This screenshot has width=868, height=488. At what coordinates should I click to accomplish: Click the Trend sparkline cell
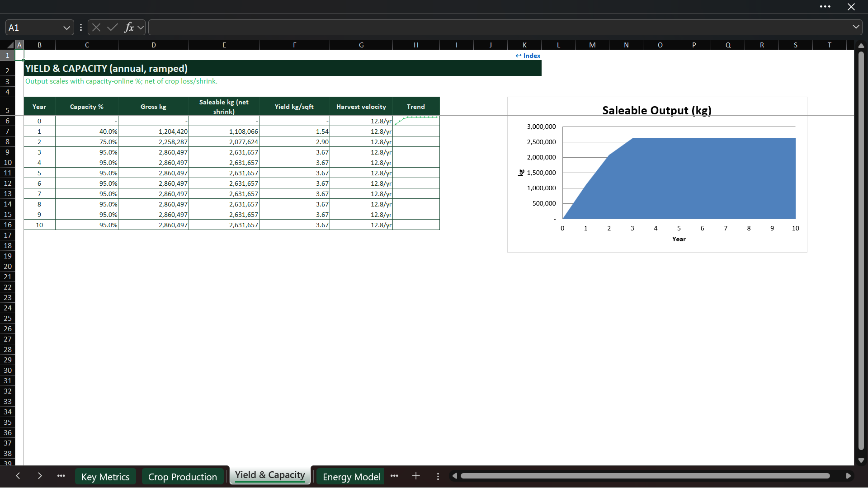tap(416, 121)
